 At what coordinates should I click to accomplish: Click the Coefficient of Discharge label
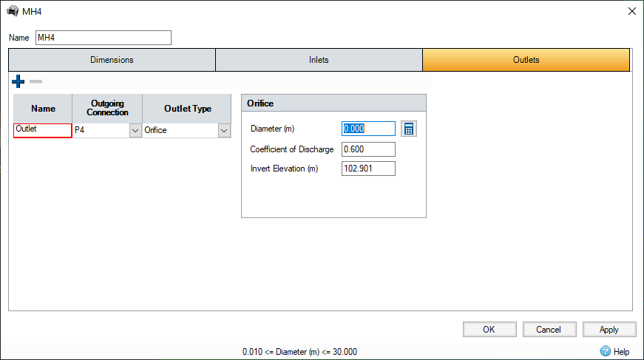[x=291, y=149]
